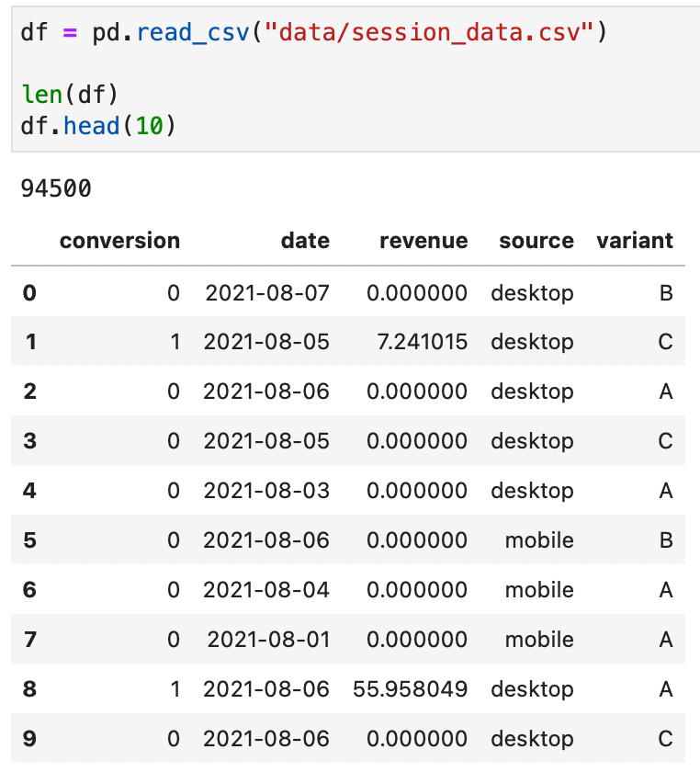Select the revenue cell showing 55.958049
The image size is (700, 772).
(411, 689)
